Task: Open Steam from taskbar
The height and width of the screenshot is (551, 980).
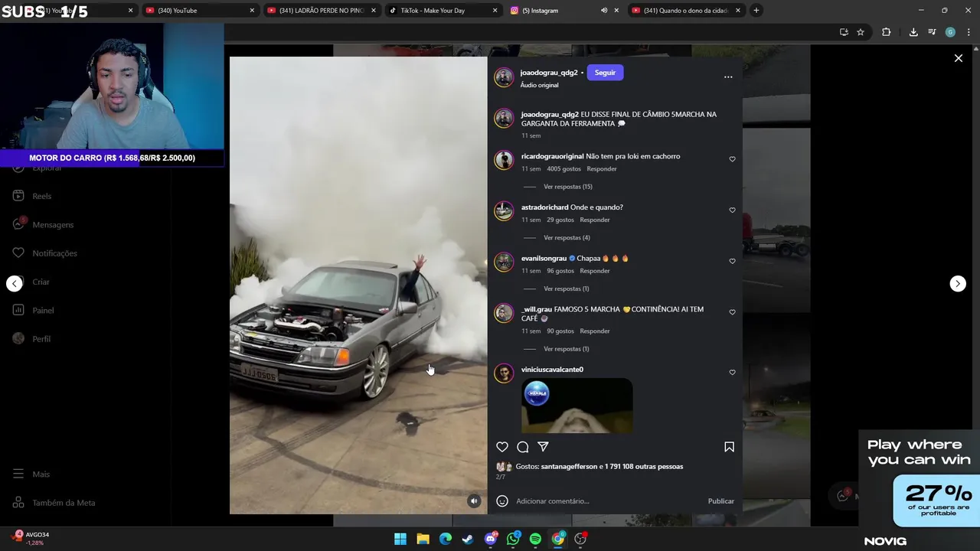Action: point(468,540)
